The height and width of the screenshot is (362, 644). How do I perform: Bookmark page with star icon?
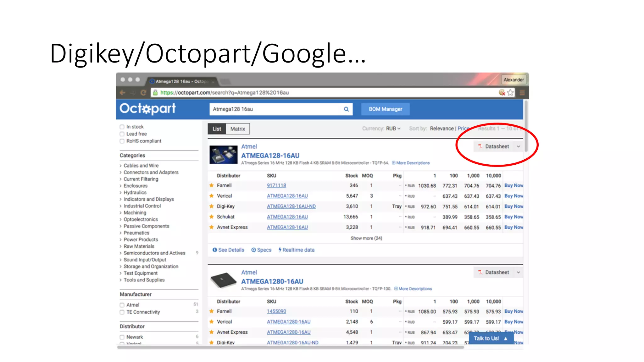510,93
